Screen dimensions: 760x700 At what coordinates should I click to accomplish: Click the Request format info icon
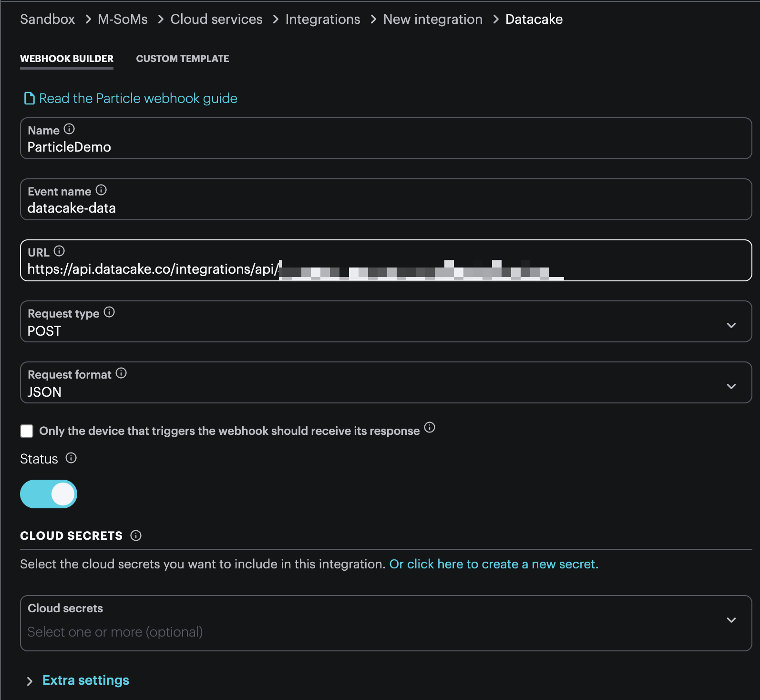[121, 373]
